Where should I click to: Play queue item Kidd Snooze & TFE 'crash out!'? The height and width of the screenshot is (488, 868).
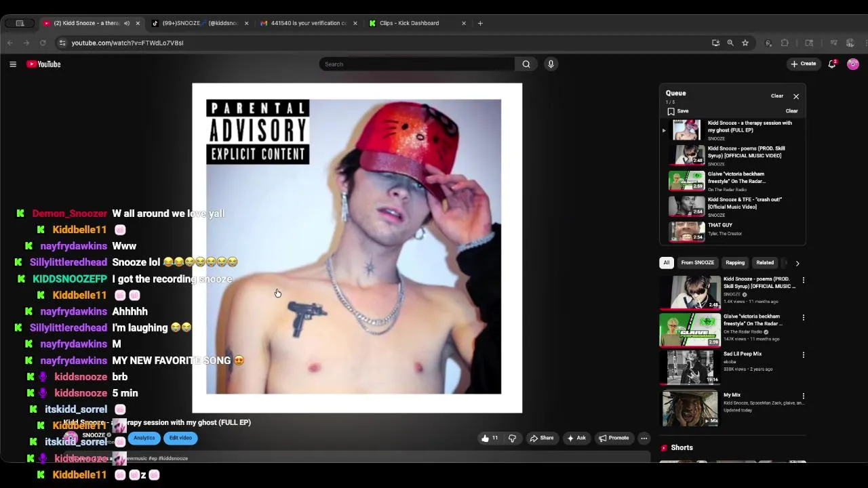coord(732,207)
